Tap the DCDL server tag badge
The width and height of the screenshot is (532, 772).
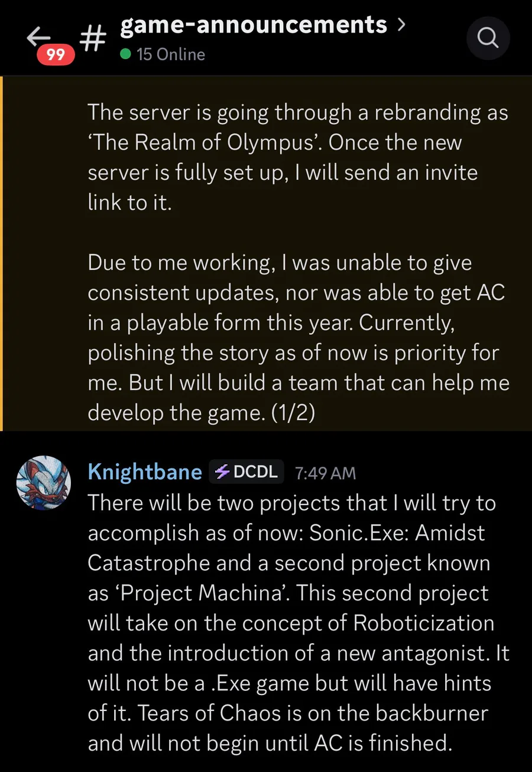click(247, 471)
